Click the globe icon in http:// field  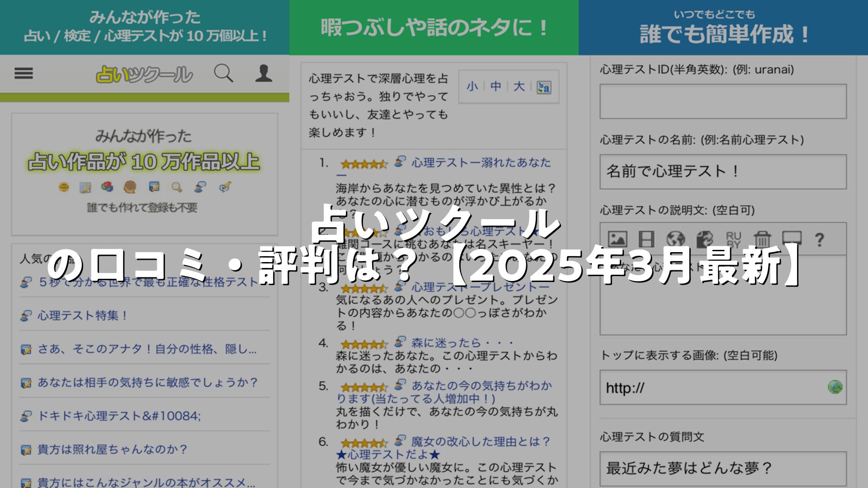point(835,387)
